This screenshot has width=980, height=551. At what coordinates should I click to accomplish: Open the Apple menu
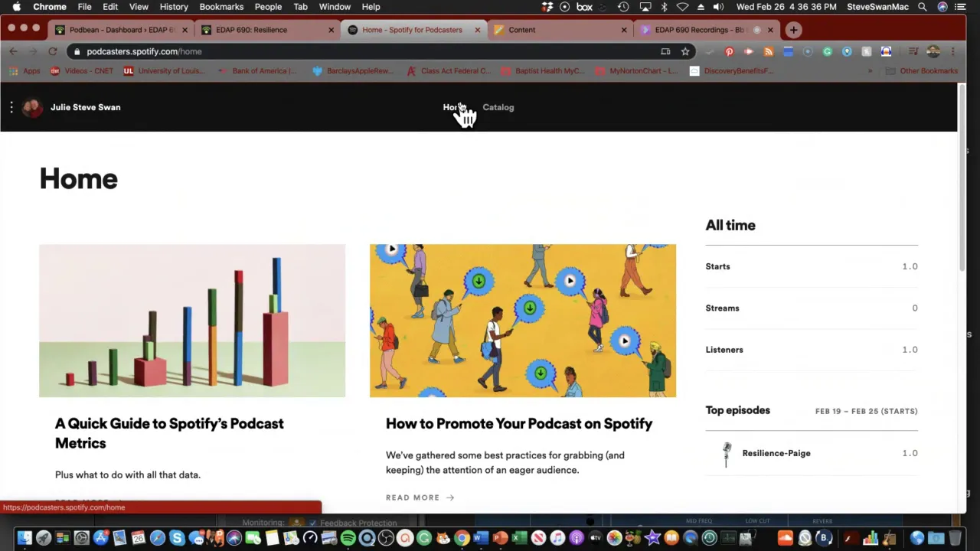16,7
